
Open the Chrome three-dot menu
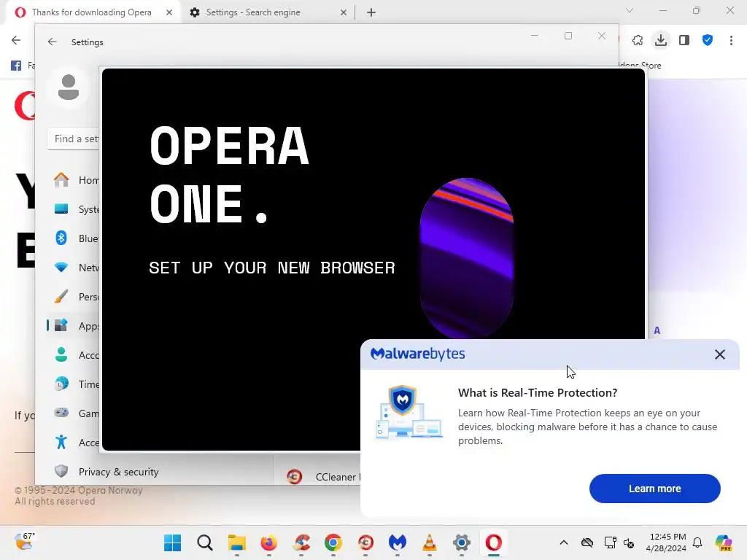click(x=731, y=41)
